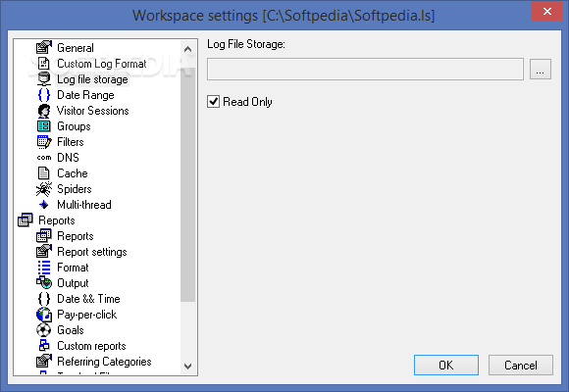Open the DNS settings page

tap(69, 158)
